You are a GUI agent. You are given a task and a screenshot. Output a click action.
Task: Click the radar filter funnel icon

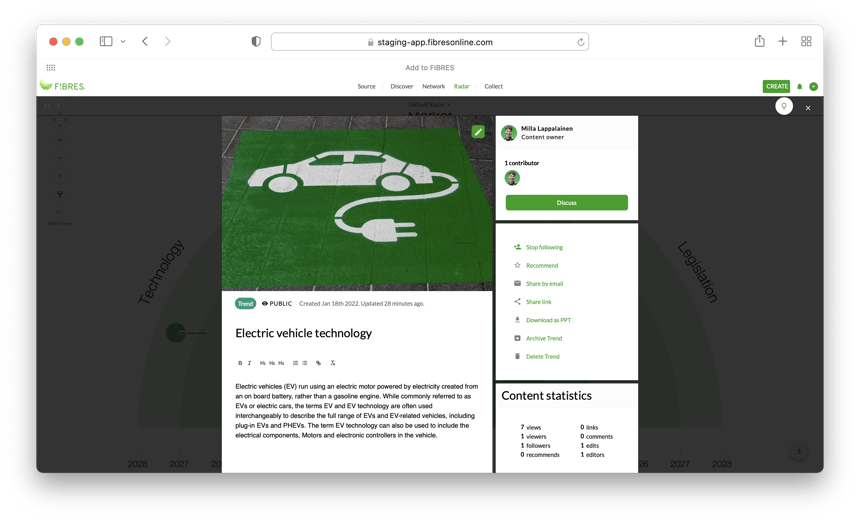[x=60, y=195]
